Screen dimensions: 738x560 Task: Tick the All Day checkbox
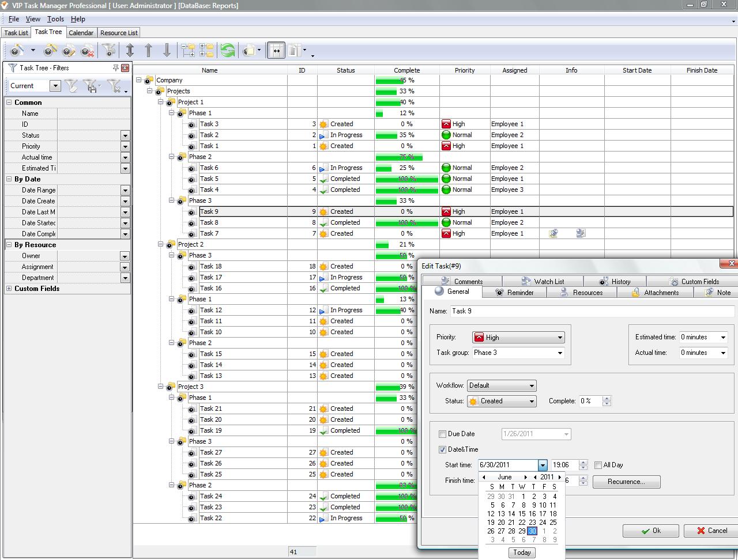(x=598, y=465)
